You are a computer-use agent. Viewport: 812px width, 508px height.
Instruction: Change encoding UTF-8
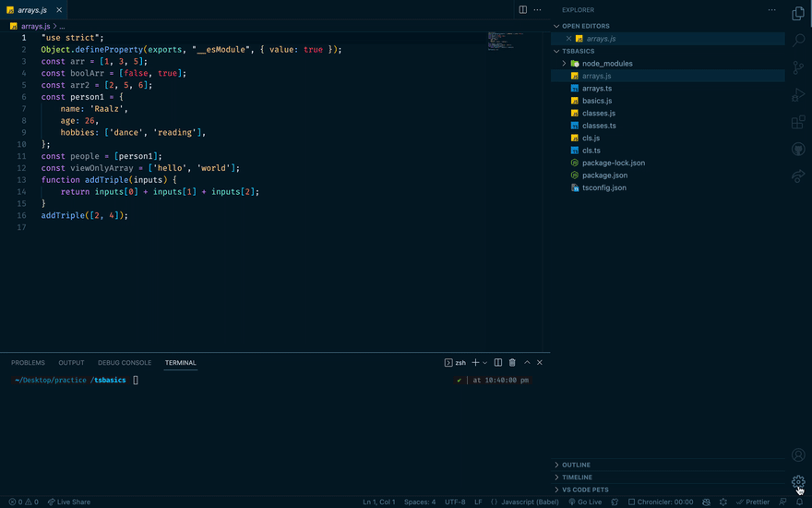tap(455, 502)
